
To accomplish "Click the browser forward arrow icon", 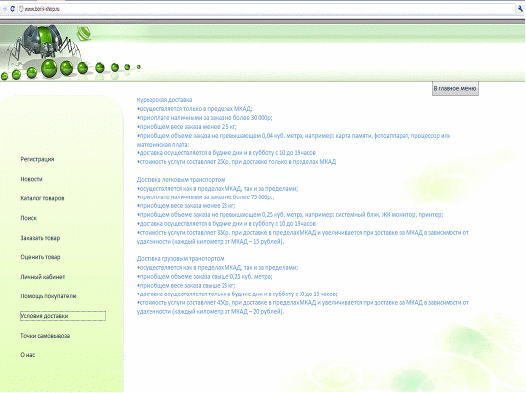I will point(4,9).
